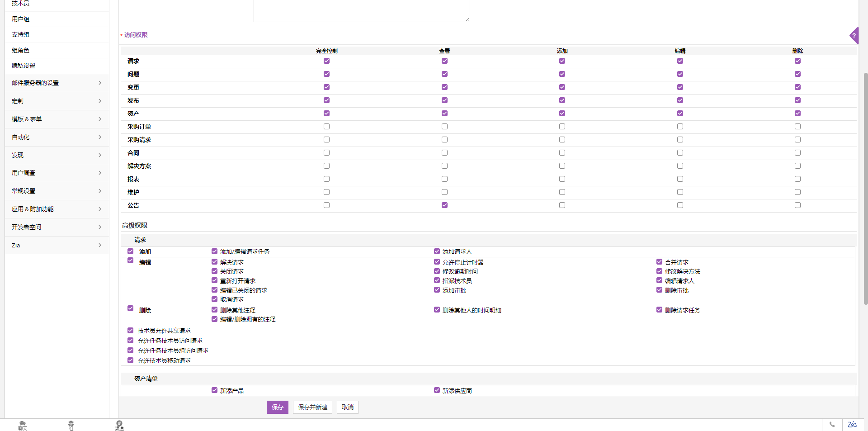Open 用户组 in the sidebar

point(21,19)
